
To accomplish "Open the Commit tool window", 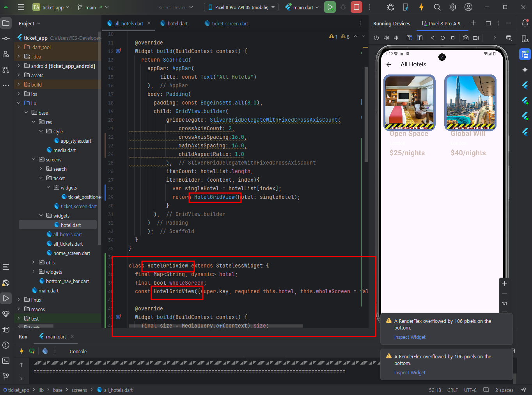I will pyautogui.click(x=6, y=39).
